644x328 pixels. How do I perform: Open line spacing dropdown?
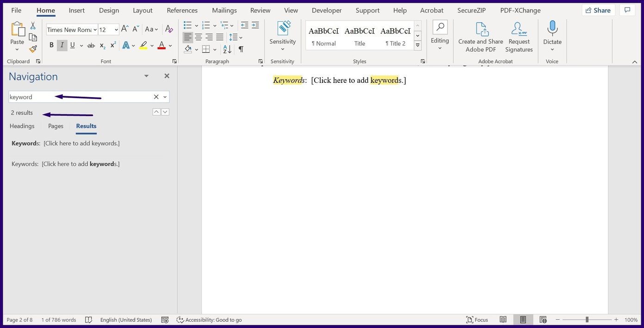[236, 37]
